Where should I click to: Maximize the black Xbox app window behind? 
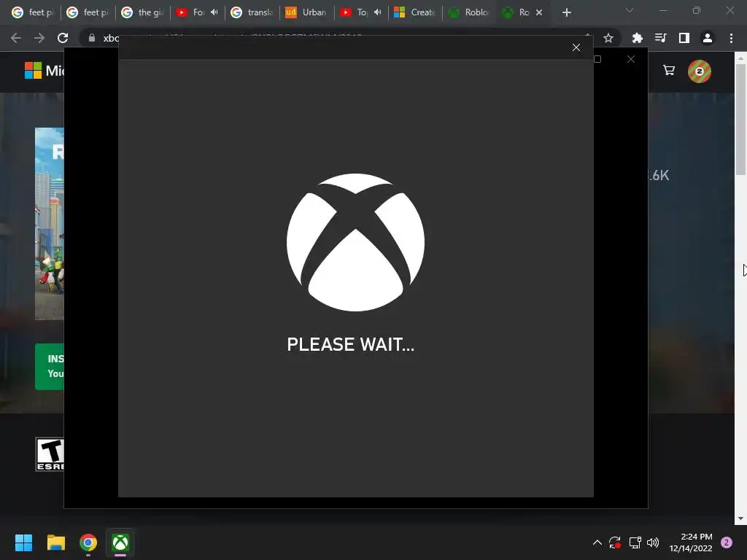point(597,59)
